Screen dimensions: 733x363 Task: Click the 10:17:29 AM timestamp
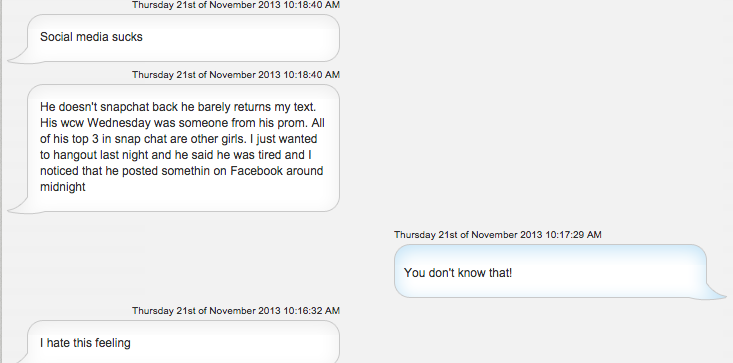click(x=497, y=235)
